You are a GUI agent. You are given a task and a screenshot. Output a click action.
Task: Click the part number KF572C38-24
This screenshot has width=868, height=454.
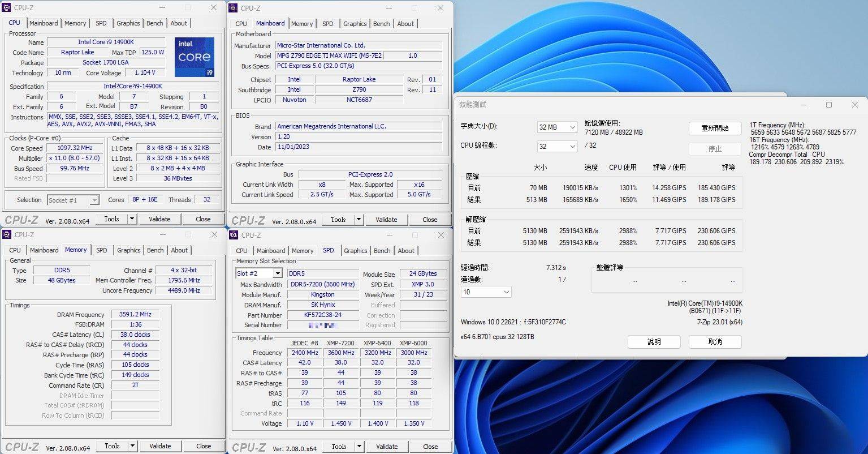pos(323,315)
